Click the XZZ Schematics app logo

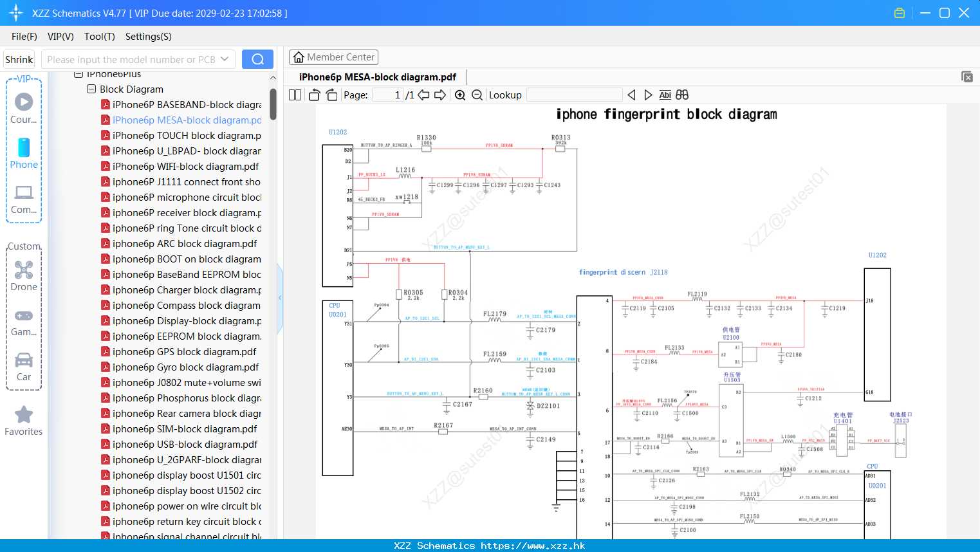tap(15, 13)
